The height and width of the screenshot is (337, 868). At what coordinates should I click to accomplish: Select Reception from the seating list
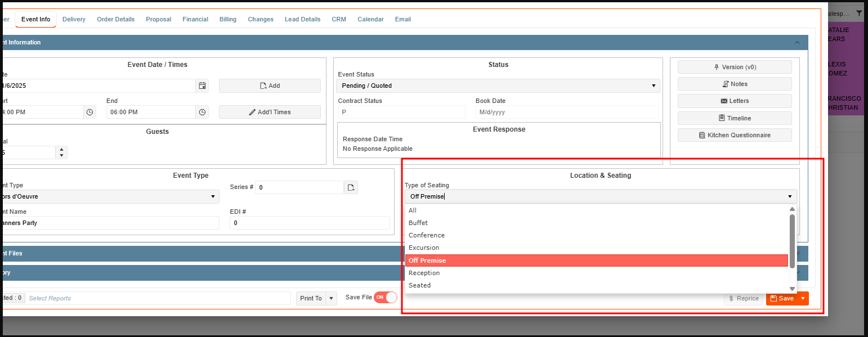(x=424, y=273)
